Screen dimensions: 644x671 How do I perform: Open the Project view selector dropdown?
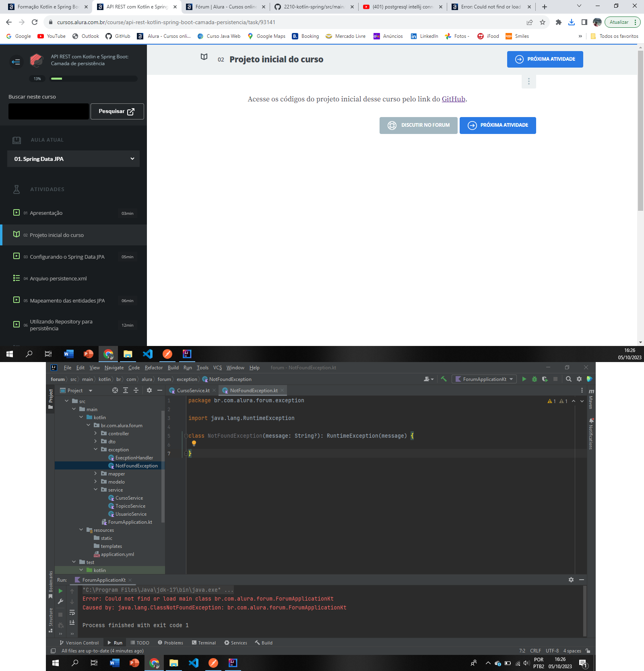click(x=76, y=390)
